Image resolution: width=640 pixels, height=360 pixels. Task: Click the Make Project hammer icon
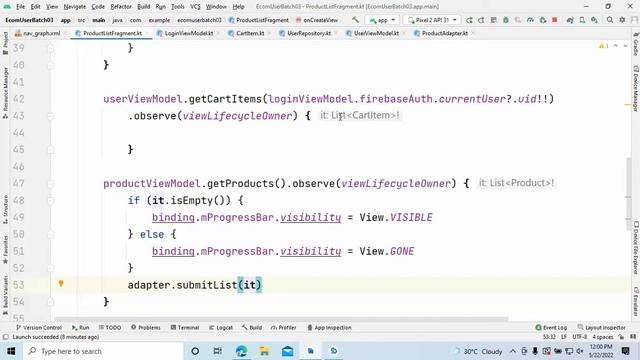coord(356,20)
